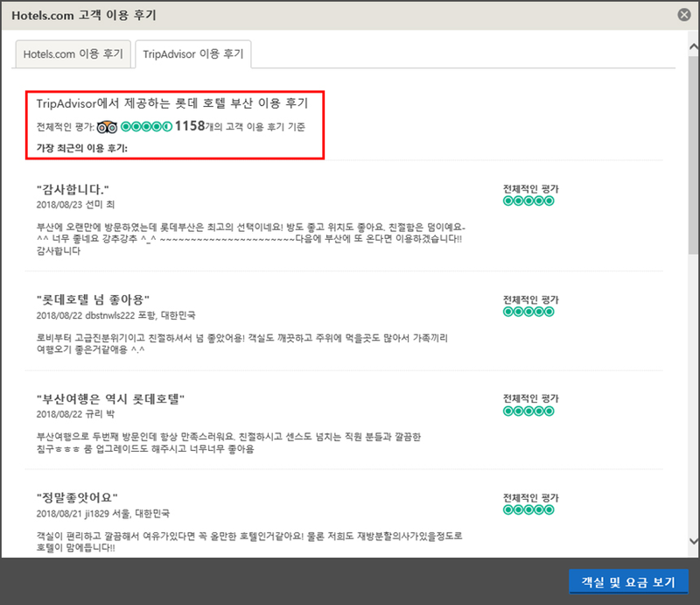Click the "감사합니다." review title
700x605 pixels.
73,189
